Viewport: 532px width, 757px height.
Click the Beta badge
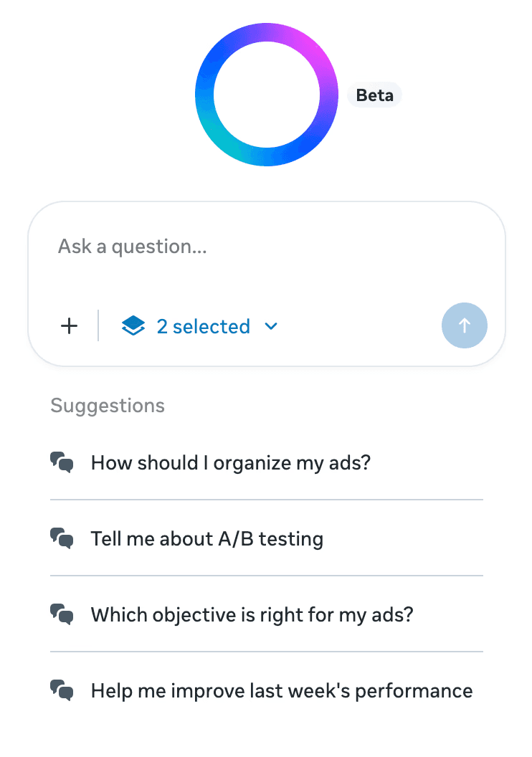[374, 95]
